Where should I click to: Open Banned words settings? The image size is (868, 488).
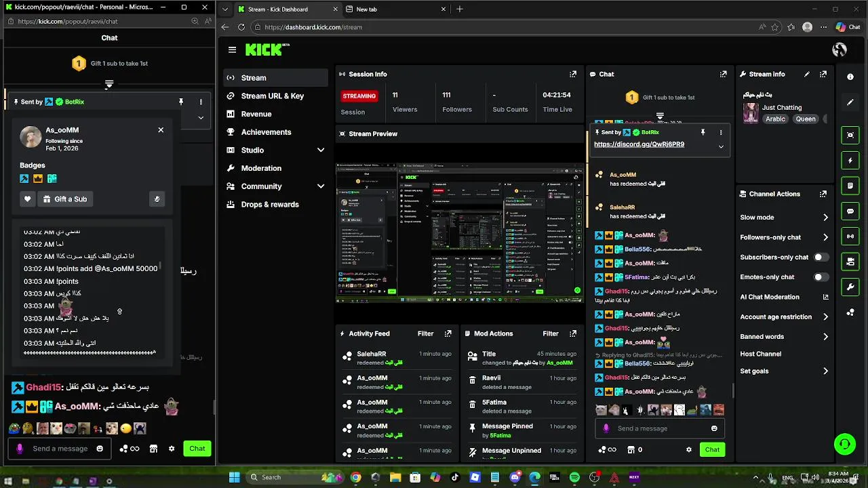pos(784,336)
